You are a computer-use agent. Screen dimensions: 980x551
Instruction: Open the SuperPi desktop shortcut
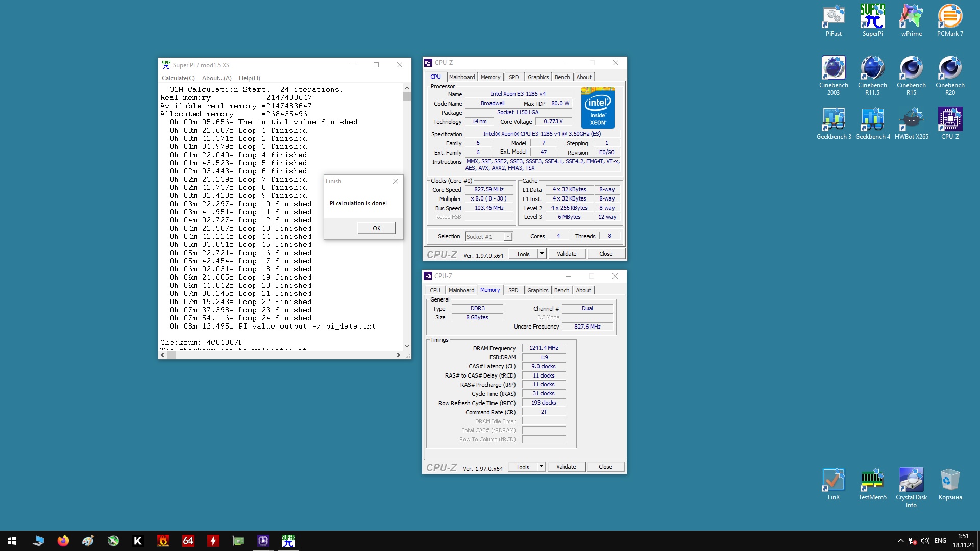pos(872,20)
